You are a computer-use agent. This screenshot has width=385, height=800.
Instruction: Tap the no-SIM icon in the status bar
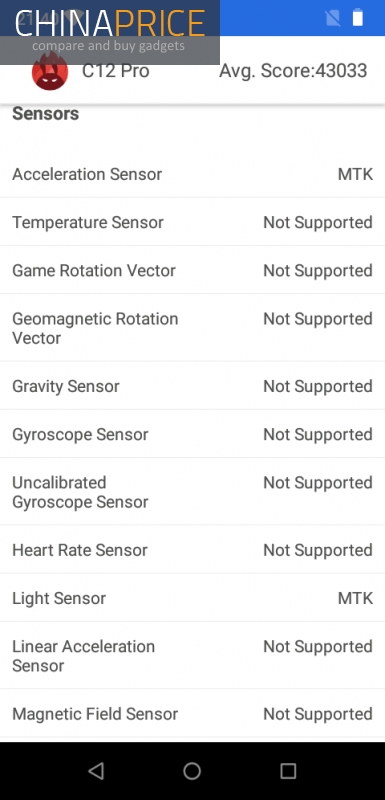tap(332, 18)
